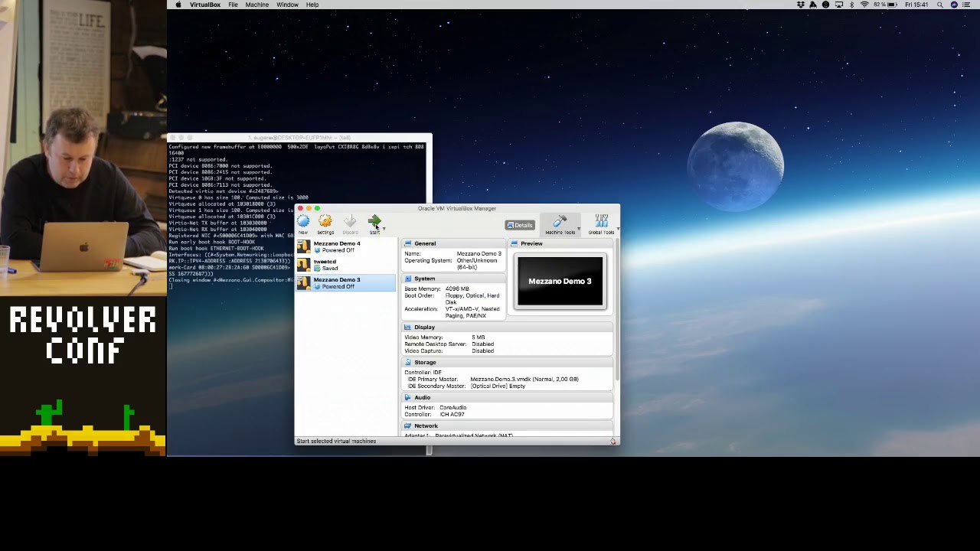Screen dimensions: 980x551
Task: Open Settings for the selected machine
Action: point(325,223)
